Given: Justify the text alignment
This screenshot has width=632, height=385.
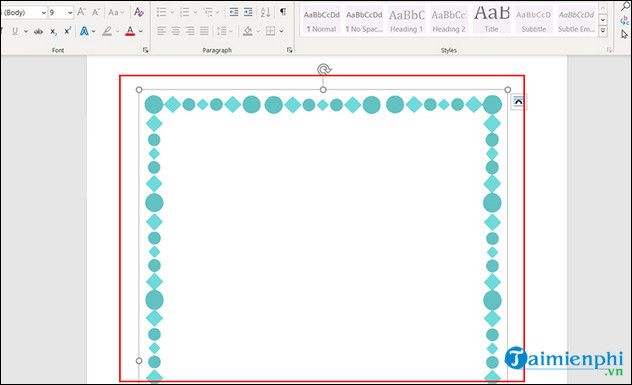Looking at the screenshot, I should pyautogui.click(x=204, y=31).
